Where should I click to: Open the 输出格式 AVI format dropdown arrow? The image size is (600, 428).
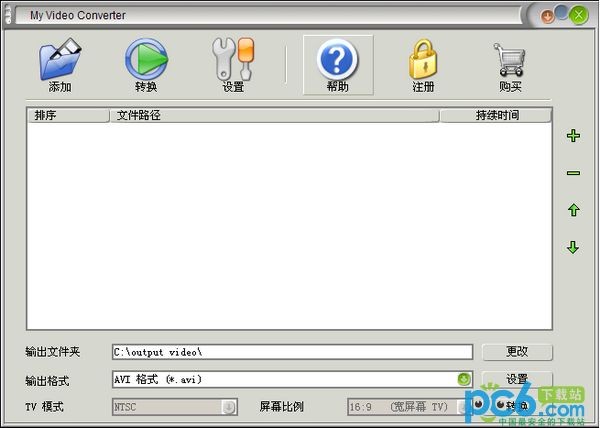click(x=464, y=379)
